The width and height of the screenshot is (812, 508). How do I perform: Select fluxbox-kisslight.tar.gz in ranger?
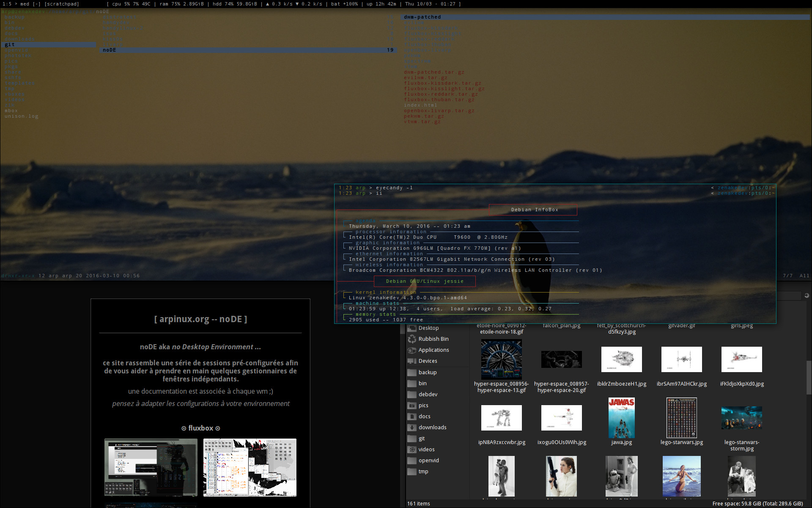(444, 88)
